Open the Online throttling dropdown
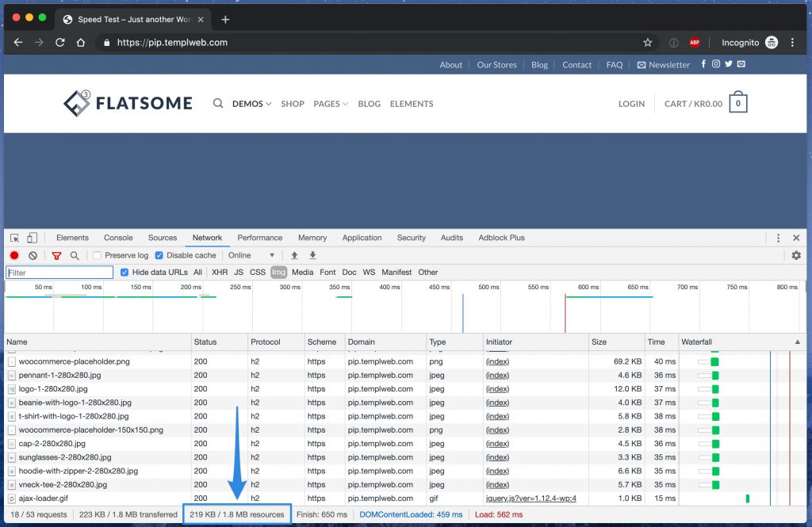 click(x=251, y=255)
